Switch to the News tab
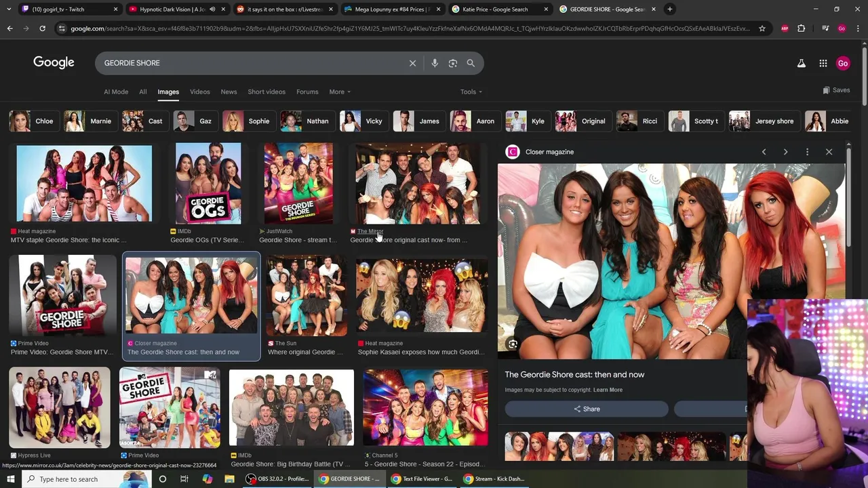868x488 pixels. pos(229,91)
